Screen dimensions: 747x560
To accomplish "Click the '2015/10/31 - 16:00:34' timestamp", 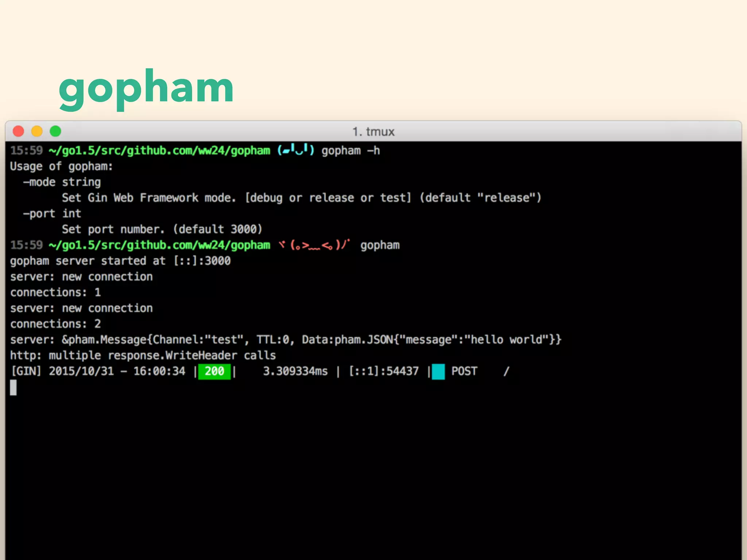I will click(x=117, y=371).
